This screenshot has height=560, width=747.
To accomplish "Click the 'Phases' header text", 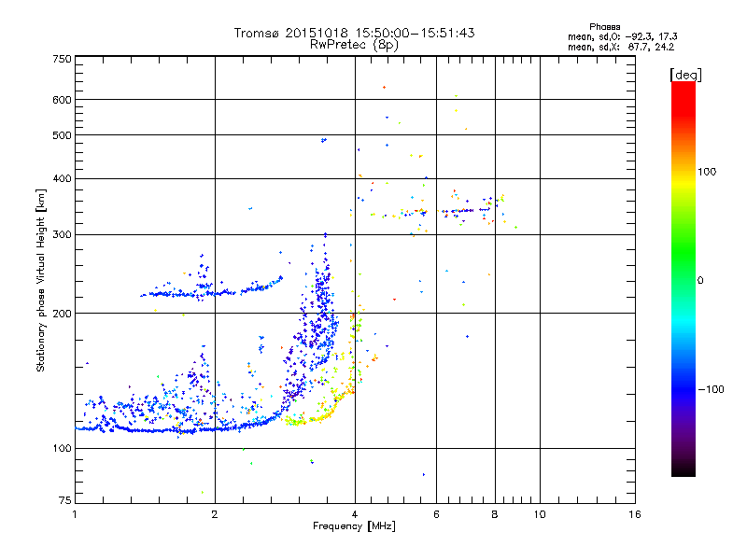I will click(604, 27).
